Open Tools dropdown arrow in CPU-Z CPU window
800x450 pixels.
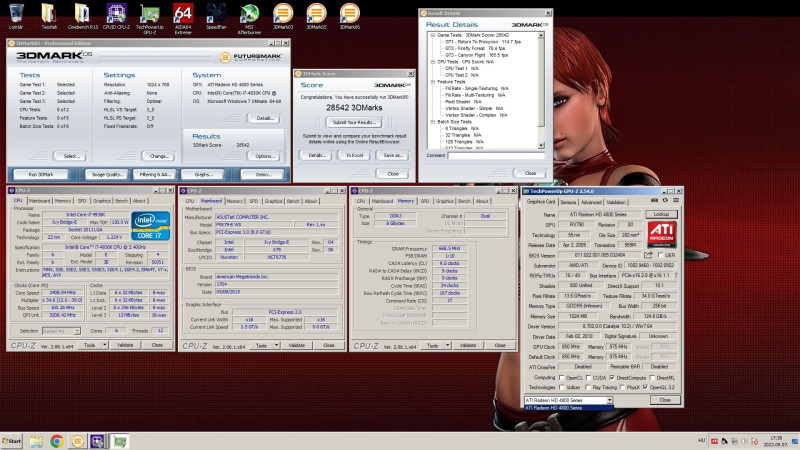tap(105, 345)
